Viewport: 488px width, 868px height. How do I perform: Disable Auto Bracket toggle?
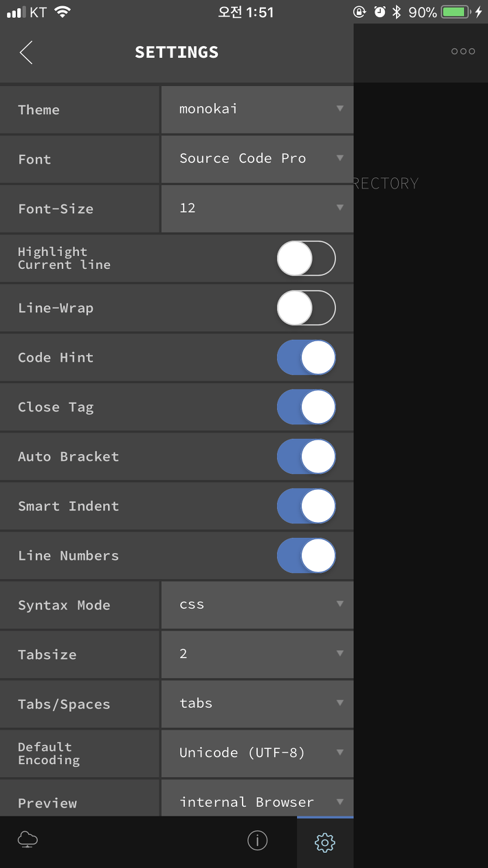pos(307,457)
